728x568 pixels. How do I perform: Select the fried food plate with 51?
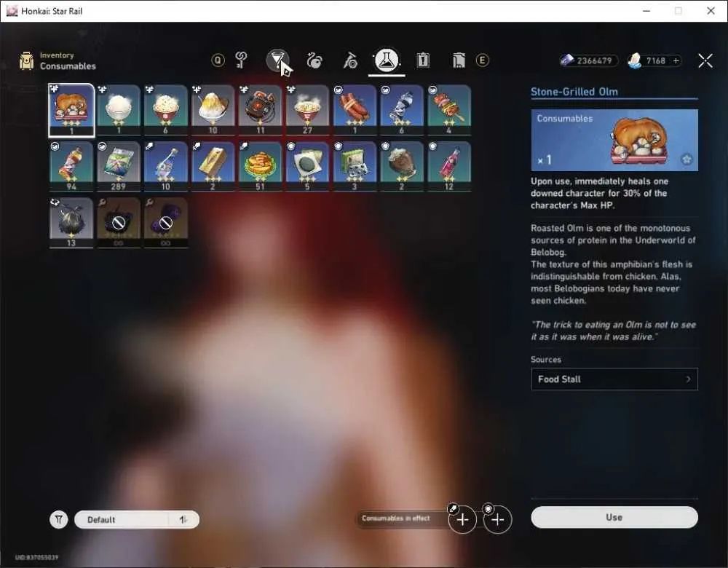pos(261,167)
